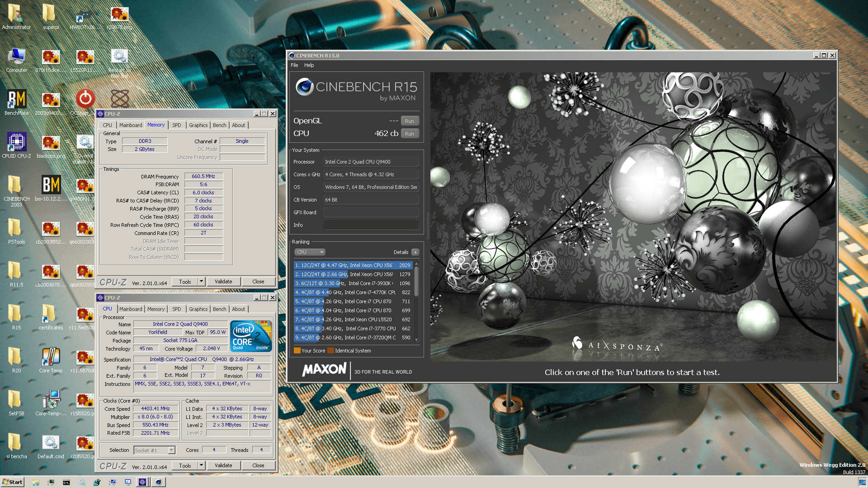868x488 pixels.
Task: Click the GFX Board field
Action: pos(371,212)
